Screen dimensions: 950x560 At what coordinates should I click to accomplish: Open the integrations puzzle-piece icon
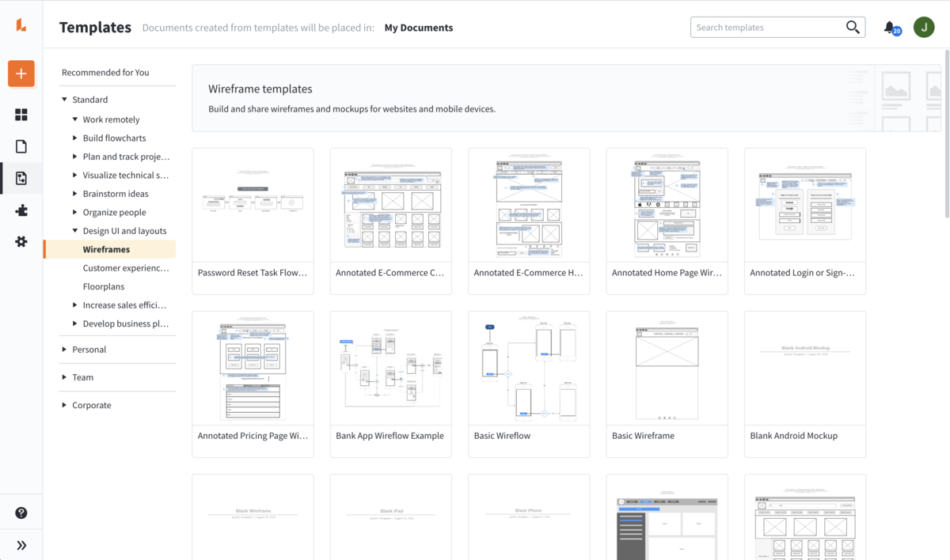[21, 210]
